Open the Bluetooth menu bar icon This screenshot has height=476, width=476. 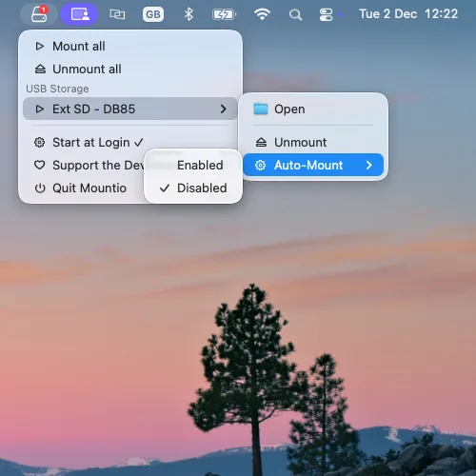(x=188, y=14)
